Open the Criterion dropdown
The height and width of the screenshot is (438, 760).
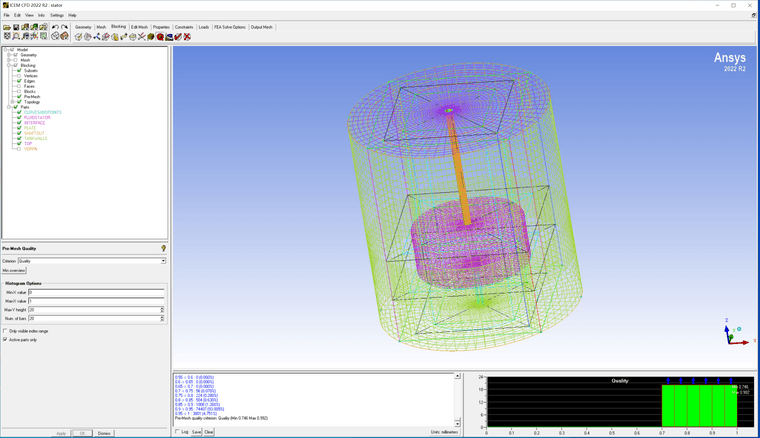coord(163,261)
